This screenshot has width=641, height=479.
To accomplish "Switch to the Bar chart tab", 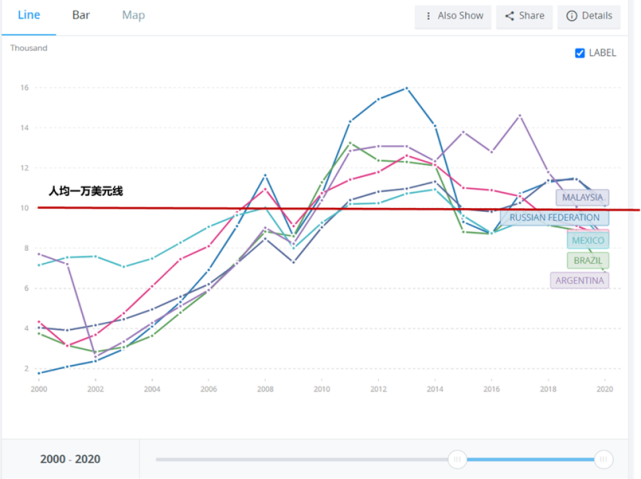I will coord(81,15).
